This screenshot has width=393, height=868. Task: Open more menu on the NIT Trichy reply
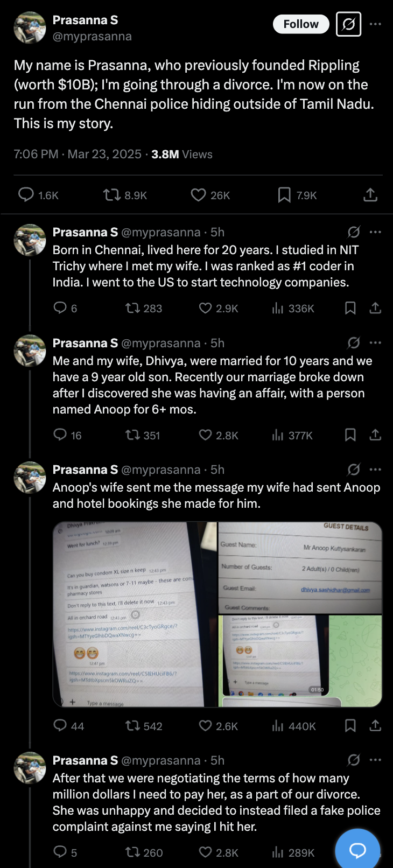coord(375,232)
